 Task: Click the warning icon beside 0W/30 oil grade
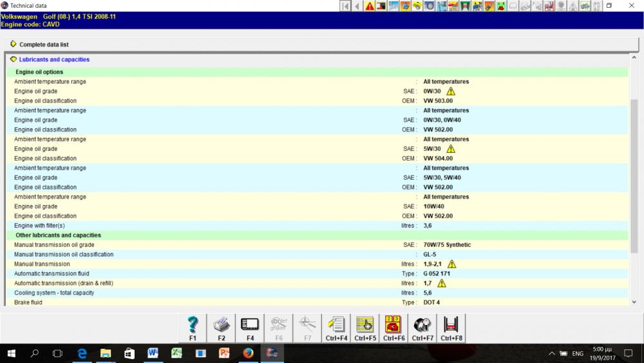(451, 91)
